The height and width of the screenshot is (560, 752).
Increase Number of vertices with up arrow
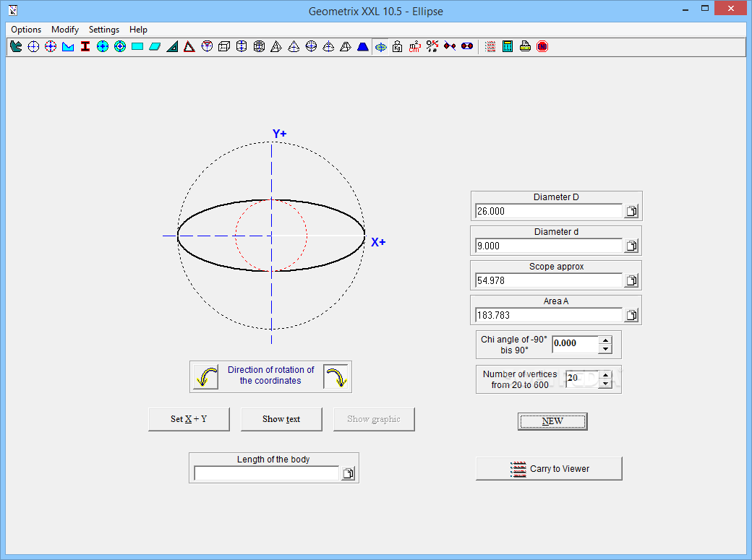coord(606,374)
